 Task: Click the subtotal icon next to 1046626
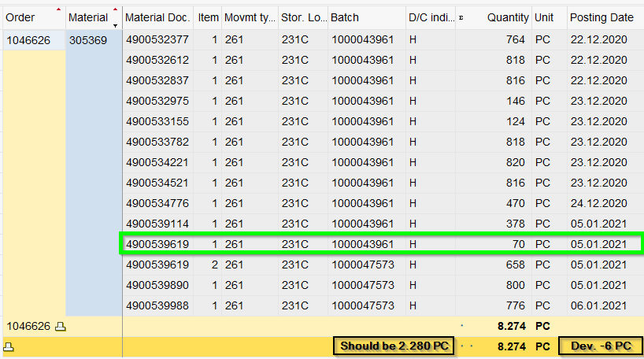click(x=61, y=325)
